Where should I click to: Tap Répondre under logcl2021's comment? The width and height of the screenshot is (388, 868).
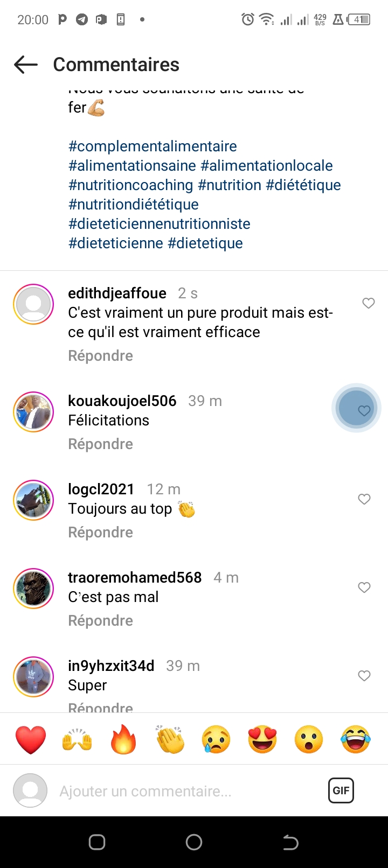click(x=100, y=533)
